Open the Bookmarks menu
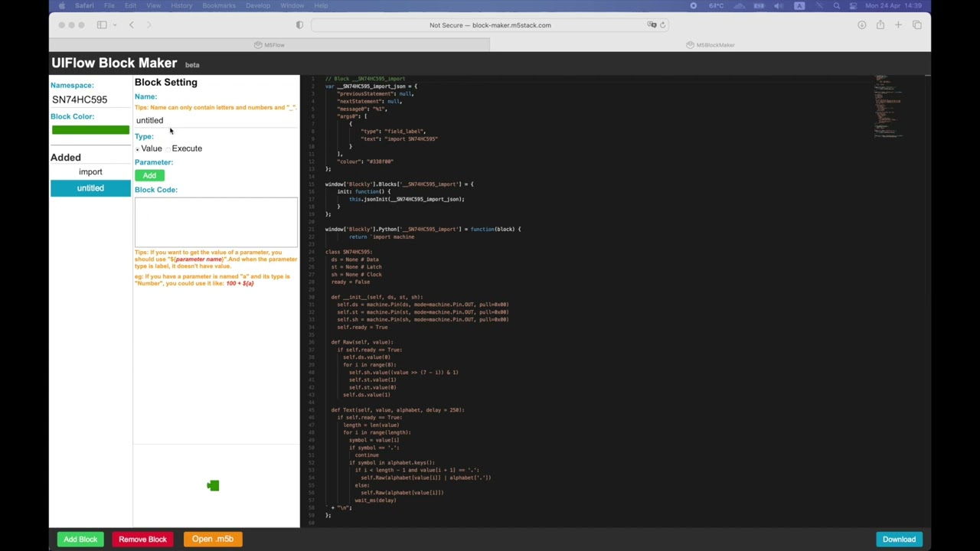Viewport: 980px width, 551px height. pos(219,5)
